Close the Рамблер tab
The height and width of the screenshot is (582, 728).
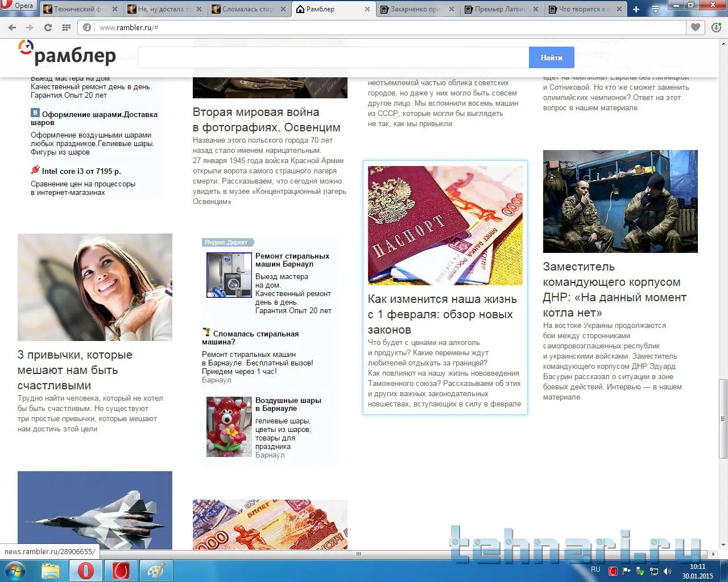(367, 9)
